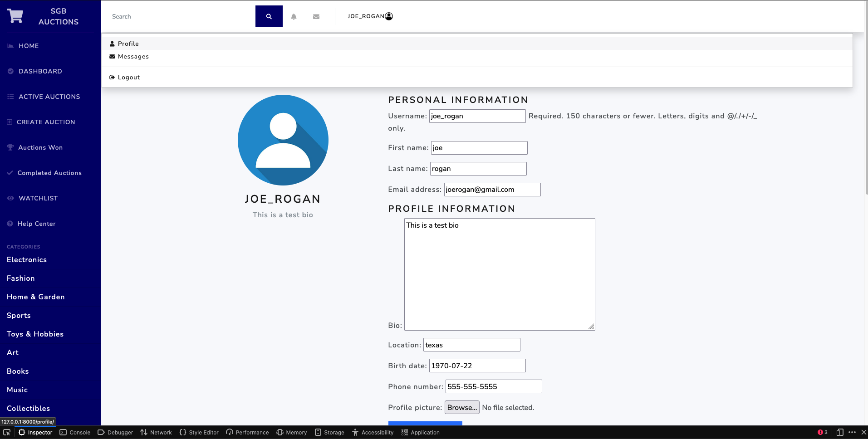Go to HOME in sidebar
Viewport: 868px width, 439px height.
[x=29, y=46]
